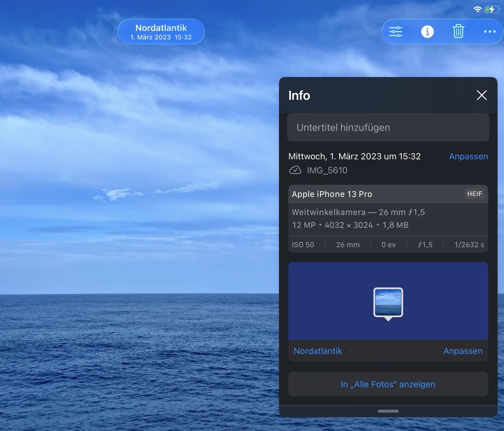Select the photo pin on the map

pos(388,303)
